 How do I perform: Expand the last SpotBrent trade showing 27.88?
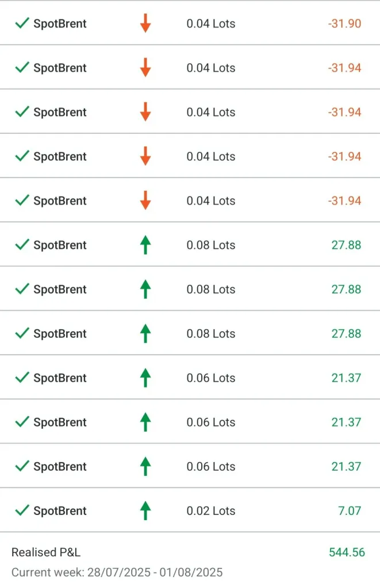[60, 333]
